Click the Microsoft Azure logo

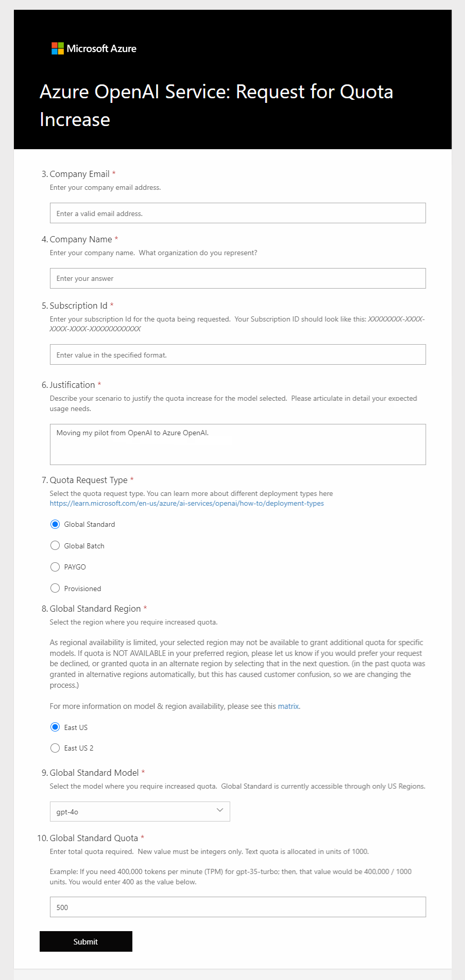click(94, 48)
